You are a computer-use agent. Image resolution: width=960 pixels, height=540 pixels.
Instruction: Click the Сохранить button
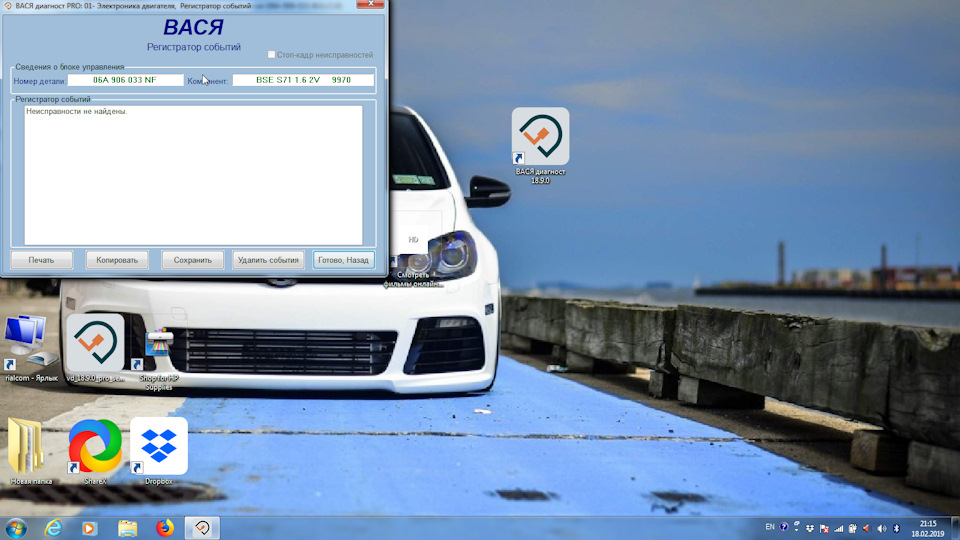click(192, 260)
